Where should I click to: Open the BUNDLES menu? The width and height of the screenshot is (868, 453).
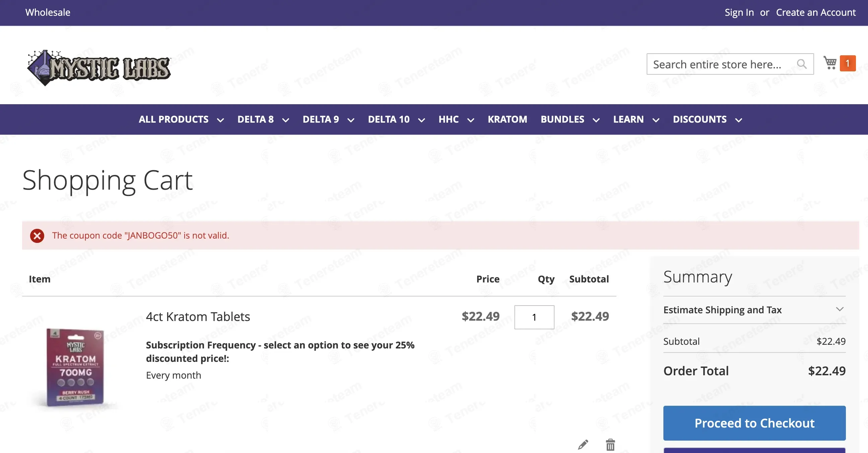coord(562,119)
